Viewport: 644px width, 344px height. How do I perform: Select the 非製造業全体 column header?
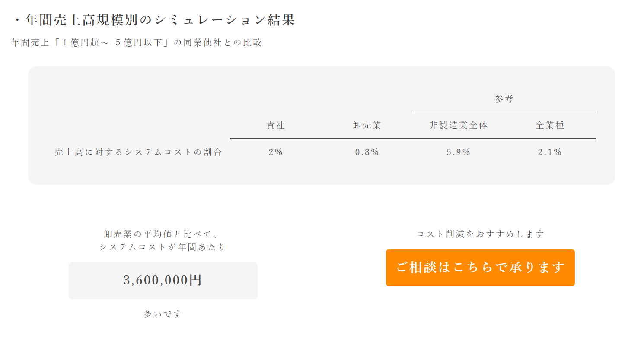pyautogui.click(x=459, y=125)
